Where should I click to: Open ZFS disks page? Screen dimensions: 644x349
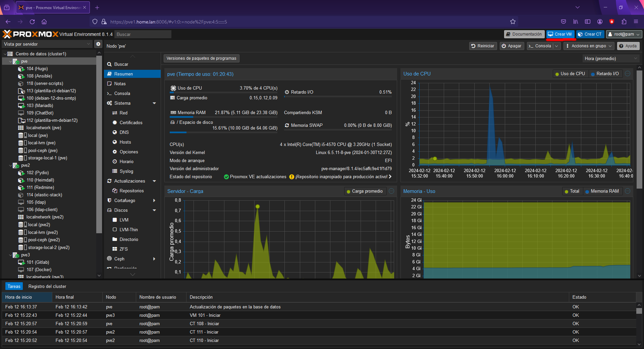132,249
